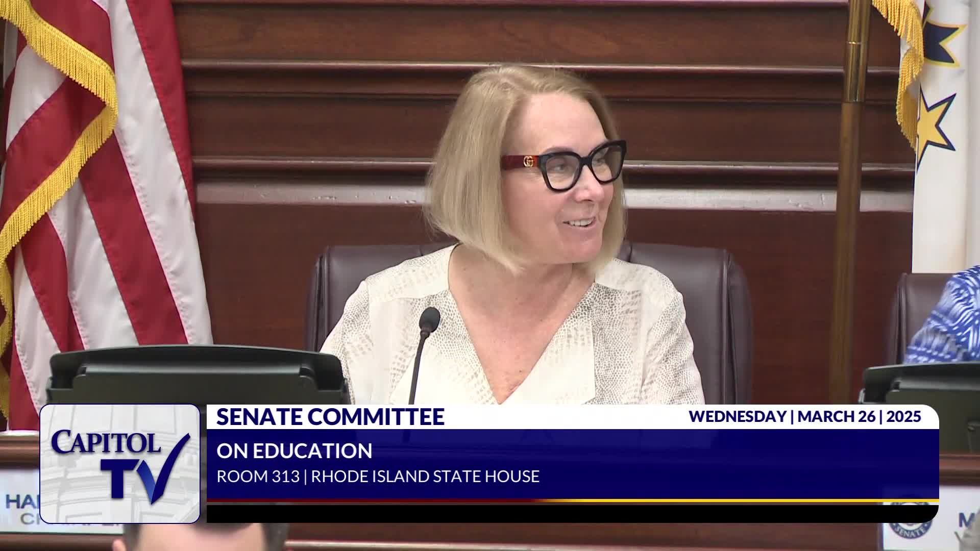This screenshot has width=980, height=551.
Task: Click the MARCH 26 date text
Action: (x=836, y=416)
